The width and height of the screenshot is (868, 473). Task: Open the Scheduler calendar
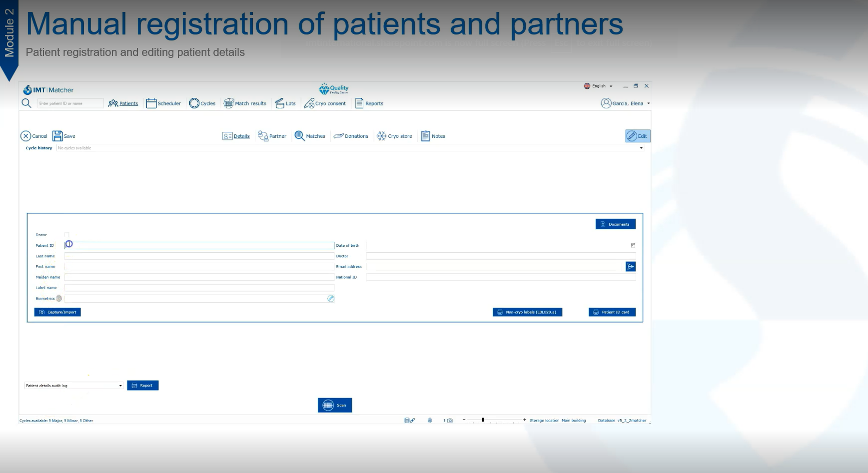click(x=163, y=103)
